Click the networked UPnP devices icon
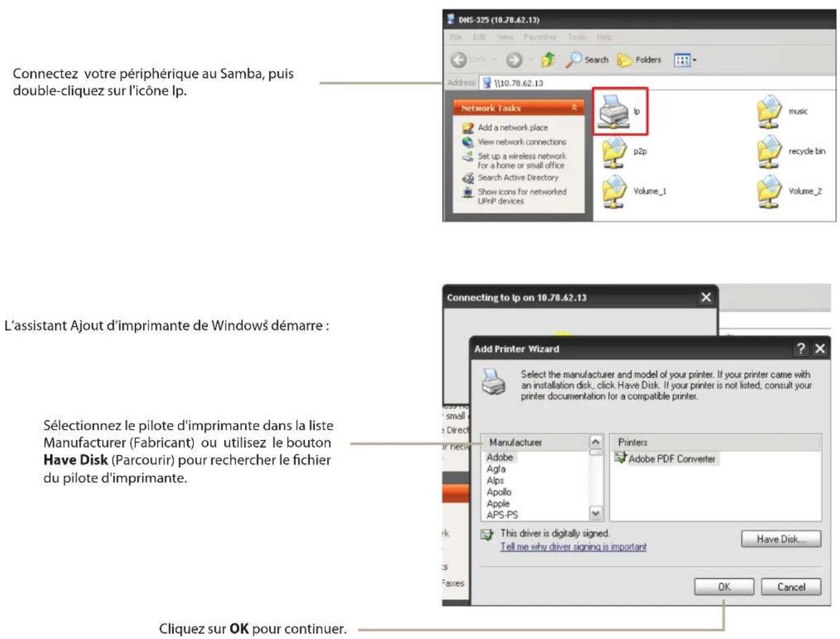Viewport: 840px width, 639px height. point(468,193)
